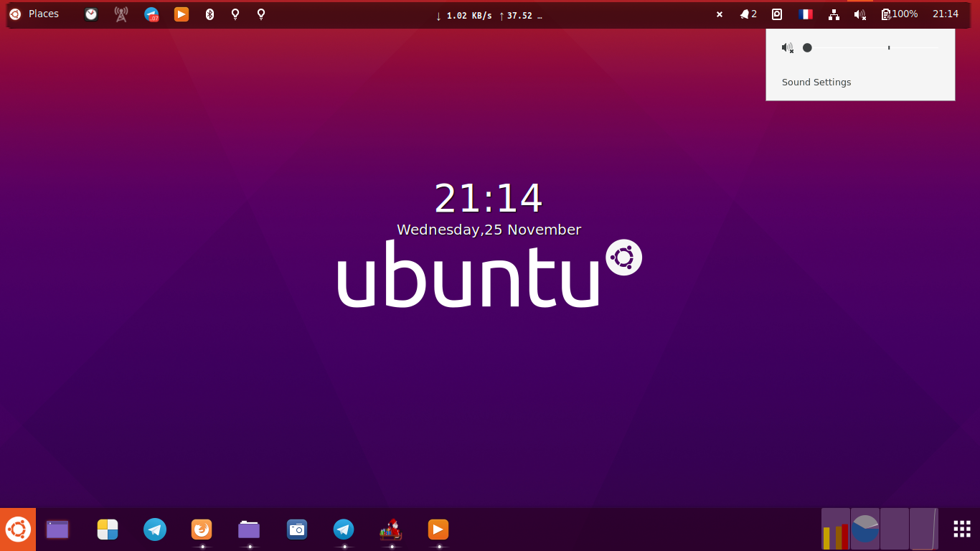Screen dimensions: 980x551
Task: Click the muted volume indicator in the top bar
Action: 860,14
